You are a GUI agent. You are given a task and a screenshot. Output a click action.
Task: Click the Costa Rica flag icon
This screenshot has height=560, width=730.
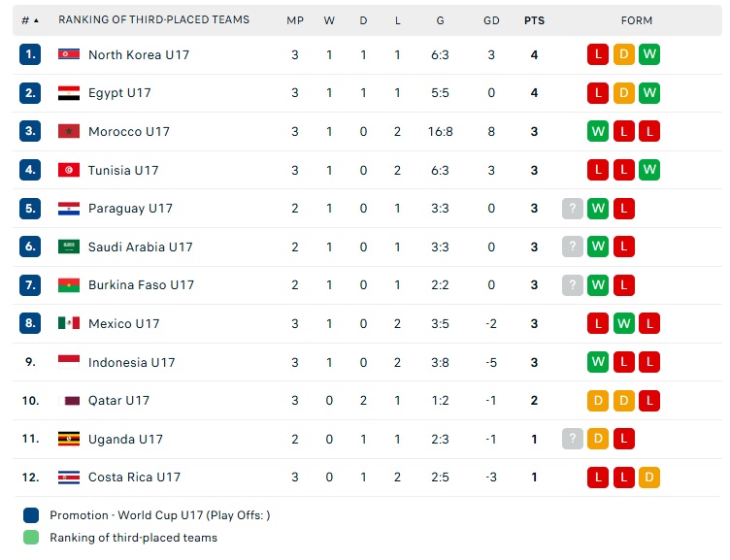68,478
